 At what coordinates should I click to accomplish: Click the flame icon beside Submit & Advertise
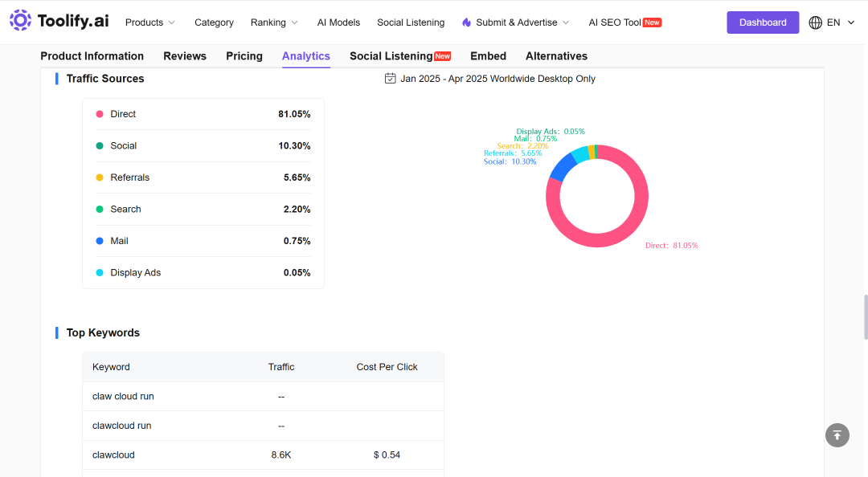tap(467, 22)
